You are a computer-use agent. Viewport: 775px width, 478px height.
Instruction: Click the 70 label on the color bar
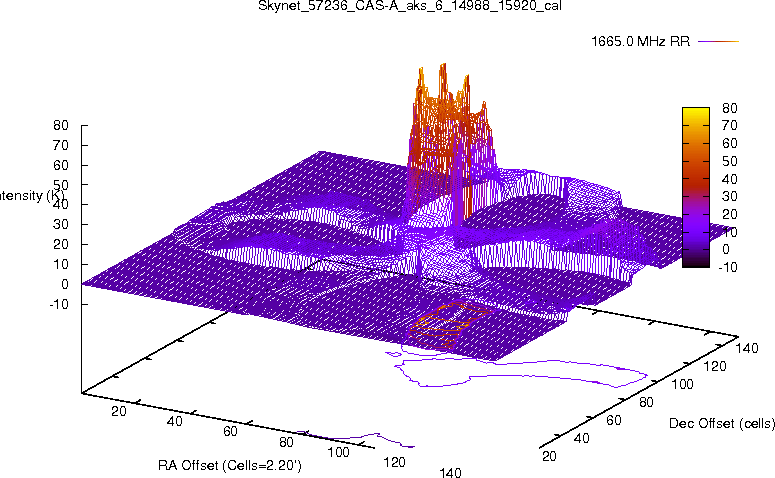[x=730, y=125]
